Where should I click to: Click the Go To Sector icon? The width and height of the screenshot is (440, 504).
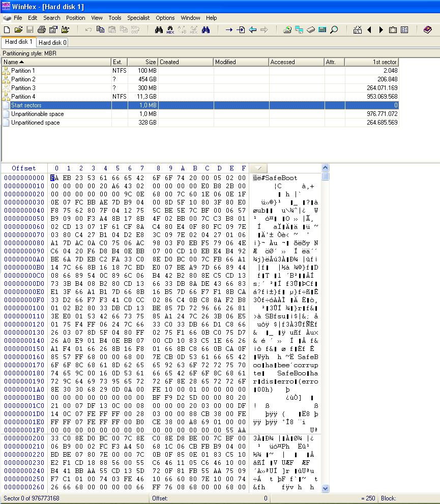click(241, 30)
